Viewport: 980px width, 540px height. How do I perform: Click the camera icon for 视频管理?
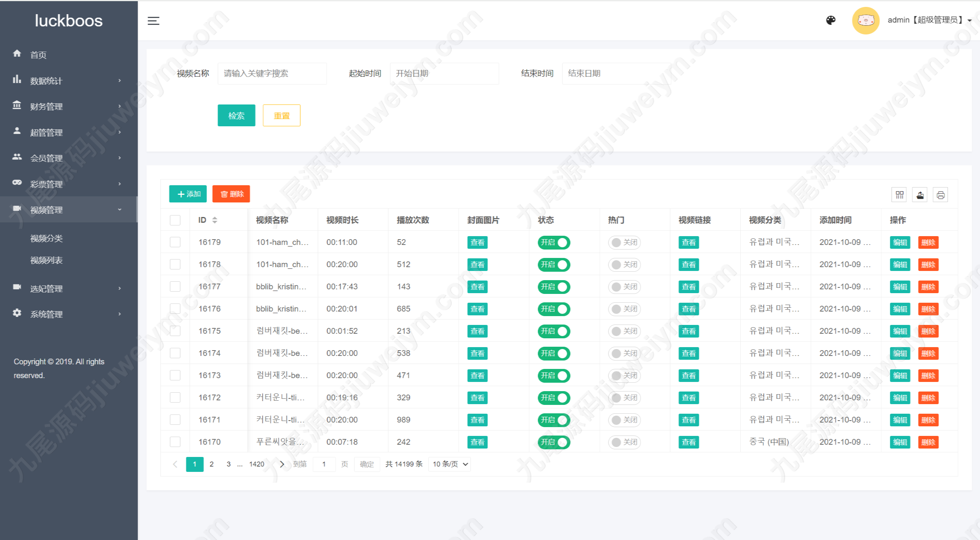click(x=17, y=209)
